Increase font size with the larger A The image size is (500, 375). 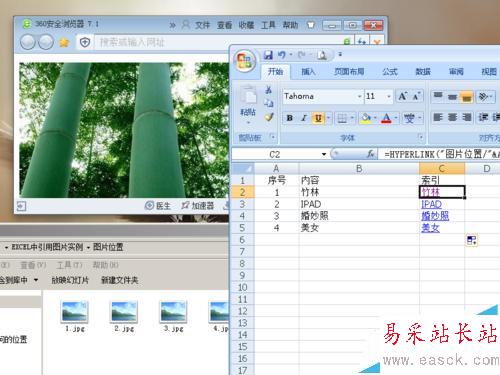[x=403, y=96]
